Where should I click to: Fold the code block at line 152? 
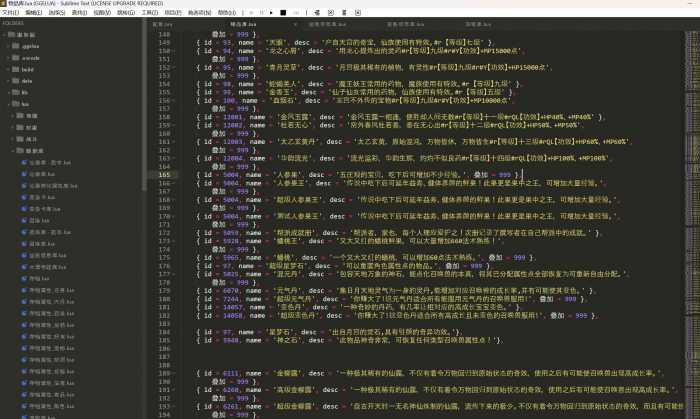pyautogui.click(x=174, y=67)
